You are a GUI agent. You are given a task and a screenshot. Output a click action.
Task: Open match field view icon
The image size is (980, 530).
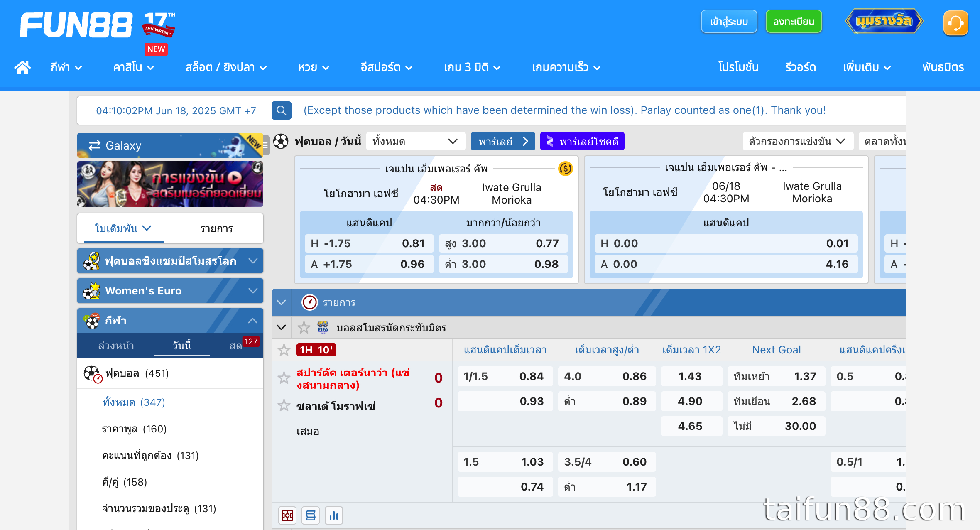point(287,515)
